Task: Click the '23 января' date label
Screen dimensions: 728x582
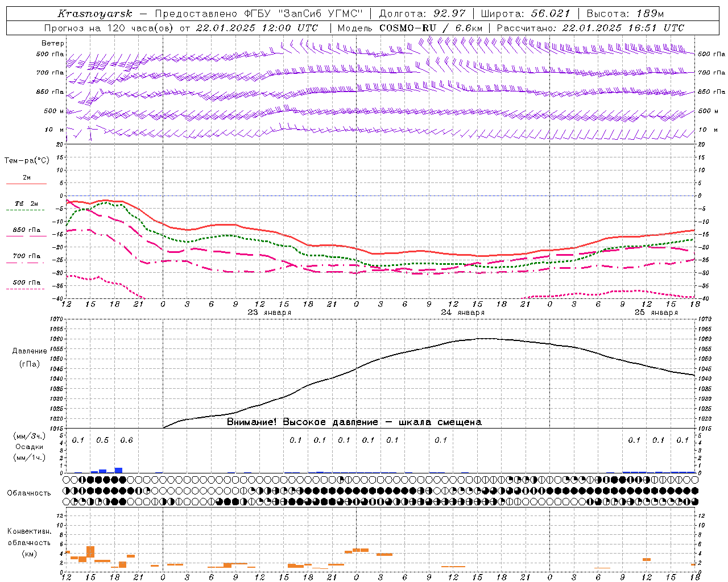Action: coord(269,313)
